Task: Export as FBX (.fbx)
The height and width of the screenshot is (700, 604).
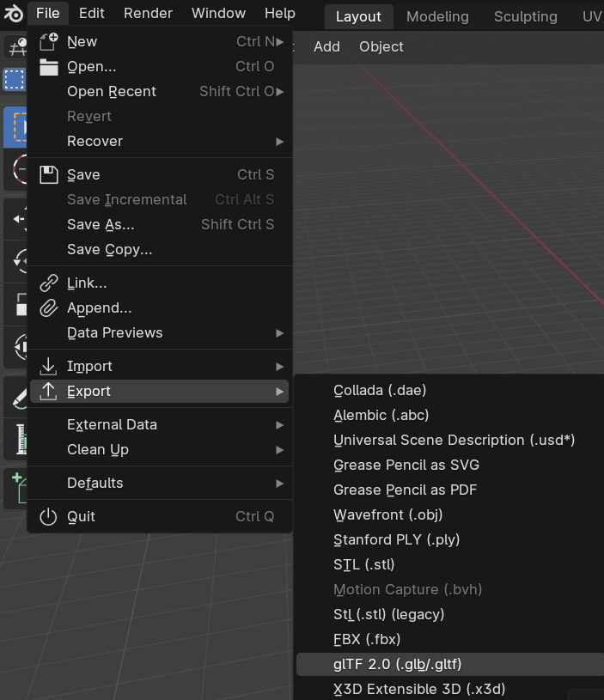Action: [450, 640]
